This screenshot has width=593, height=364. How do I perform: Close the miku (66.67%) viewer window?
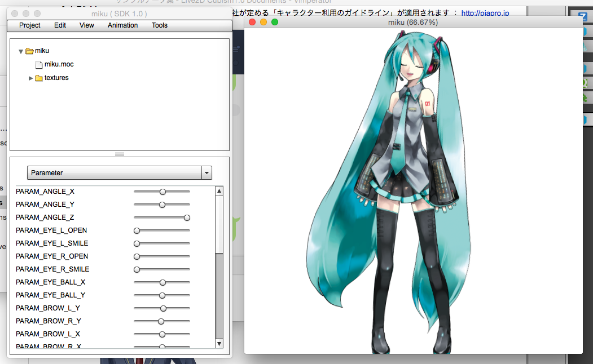252,23
